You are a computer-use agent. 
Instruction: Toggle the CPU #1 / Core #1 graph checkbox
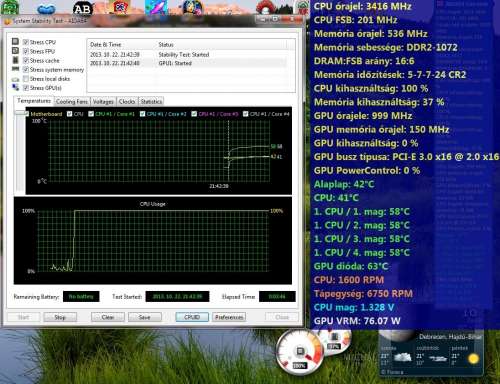[x=91, y=114]
